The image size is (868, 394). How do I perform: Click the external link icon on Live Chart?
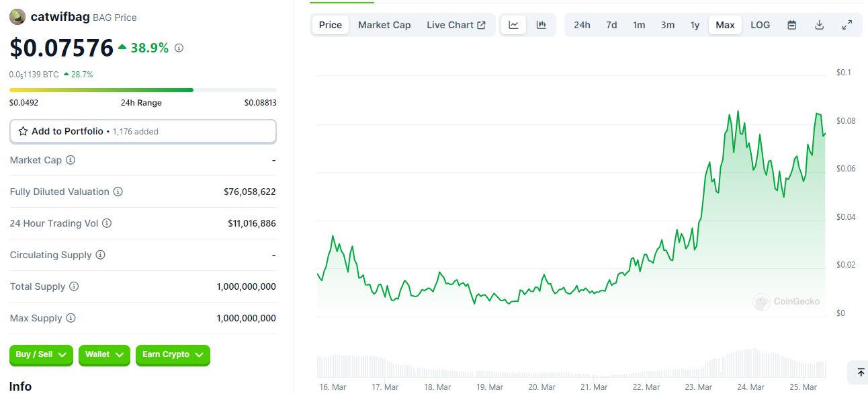coord(482,25)
